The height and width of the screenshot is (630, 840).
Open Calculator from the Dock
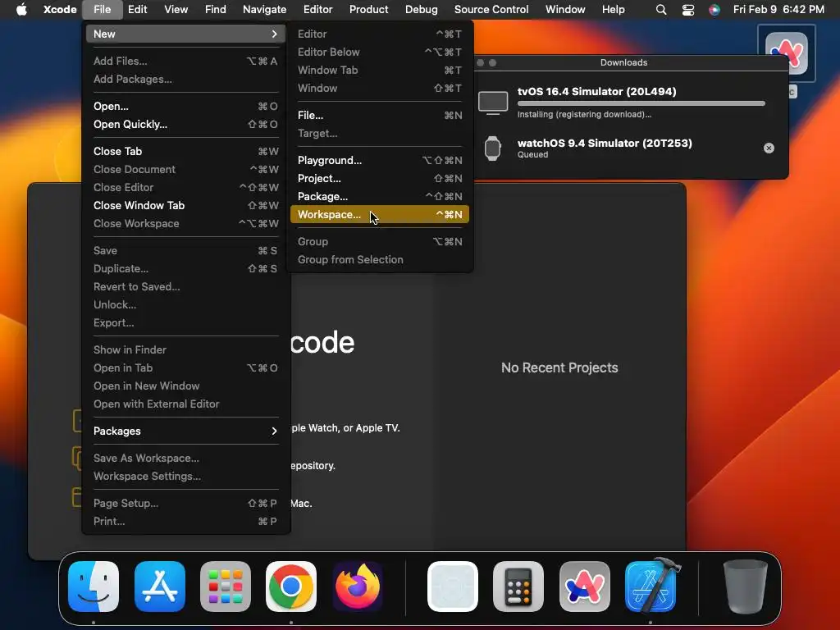518,586
